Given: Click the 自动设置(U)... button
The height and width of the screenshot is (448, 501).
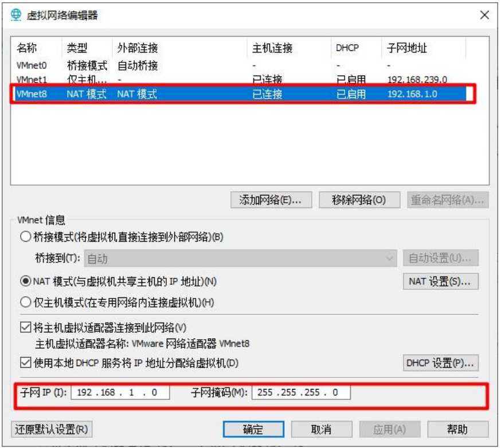Looking at the screenshot, I should [x=441, y=258].
